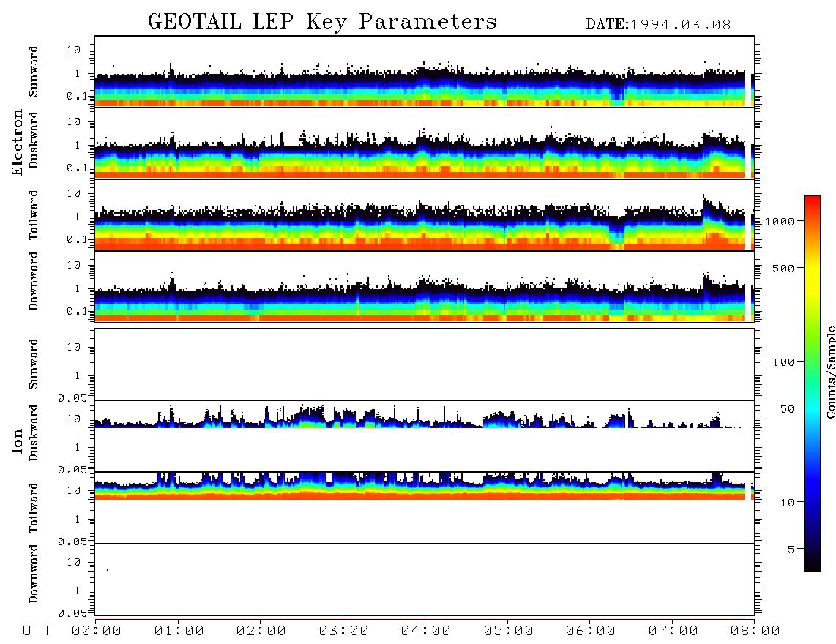Viewport: 836px width, 644px height.
Task: Click the "1000" colorbar tick label
Action: (x=780, y=222)
